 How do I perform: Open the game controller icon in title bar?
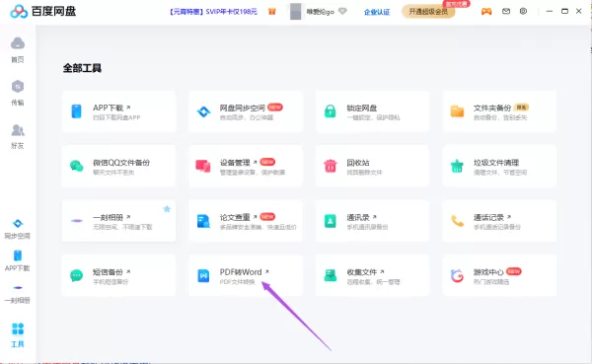(486, 11)
